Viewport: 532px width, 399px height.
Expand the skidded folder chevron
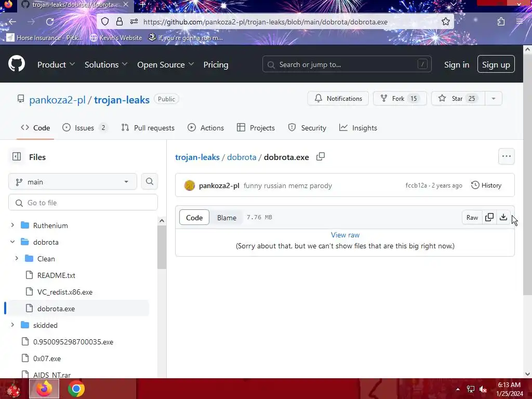pos(12,325)
